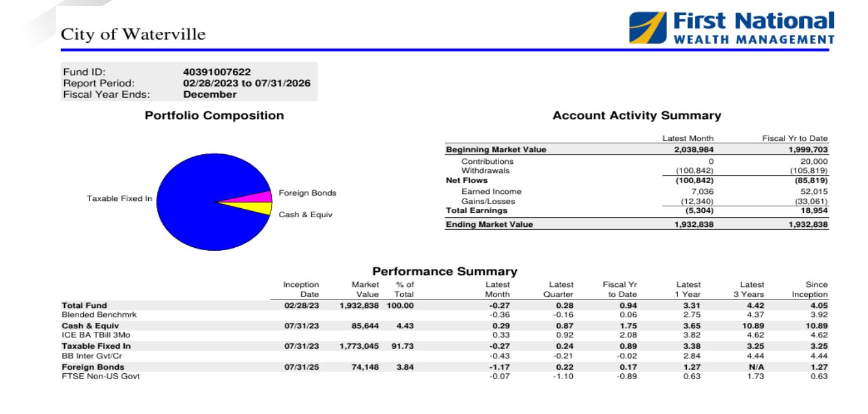Click the Ending Market Value row label
Image resolution: width=868 pixels, height=414 pixels.
(489, 224)
